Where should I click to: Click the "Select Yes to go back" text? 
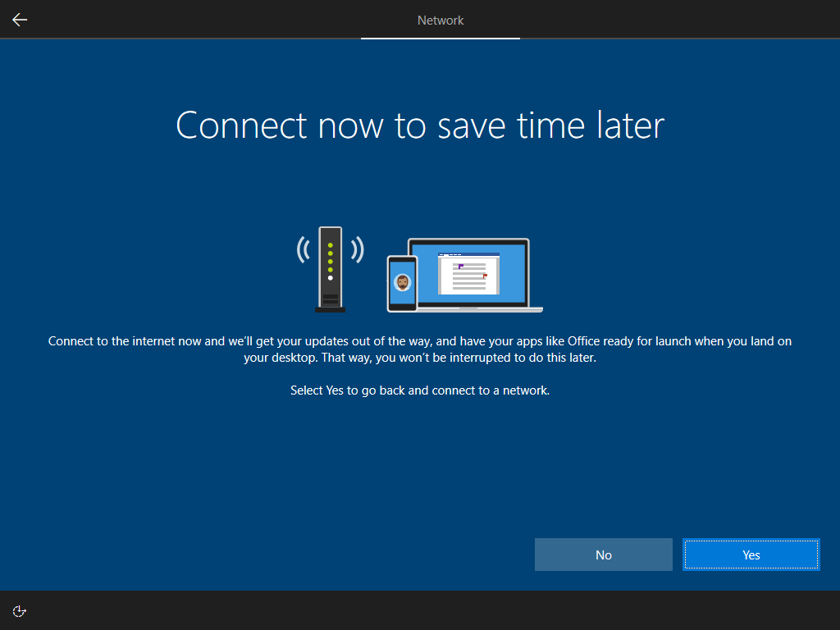[420, 390]
